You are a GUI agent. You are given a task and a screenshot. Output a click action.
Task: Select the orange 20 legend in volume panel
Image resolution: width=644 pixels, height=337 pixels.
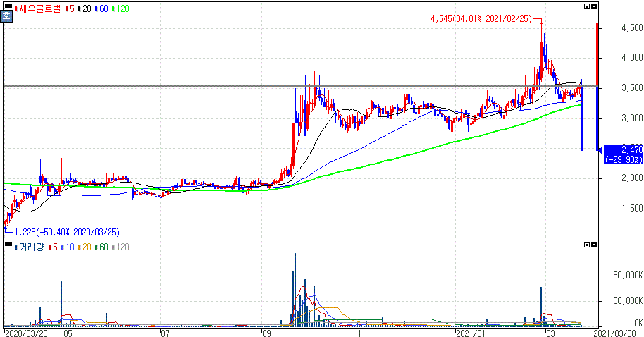pos(84,247)
